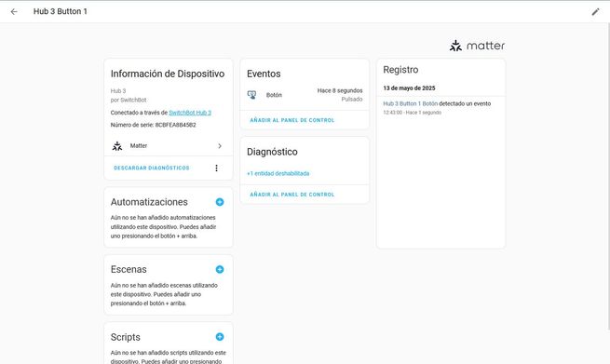Click the Diagnóstico card heading

point(272,152)
